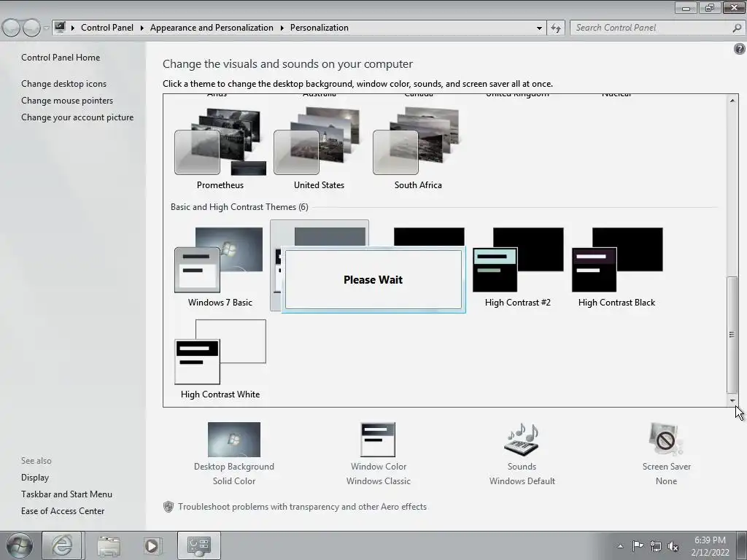This screenshot has width=747, height=560.
Task: Open the Screen Saver settings icon
Action: tap(666, 440)
